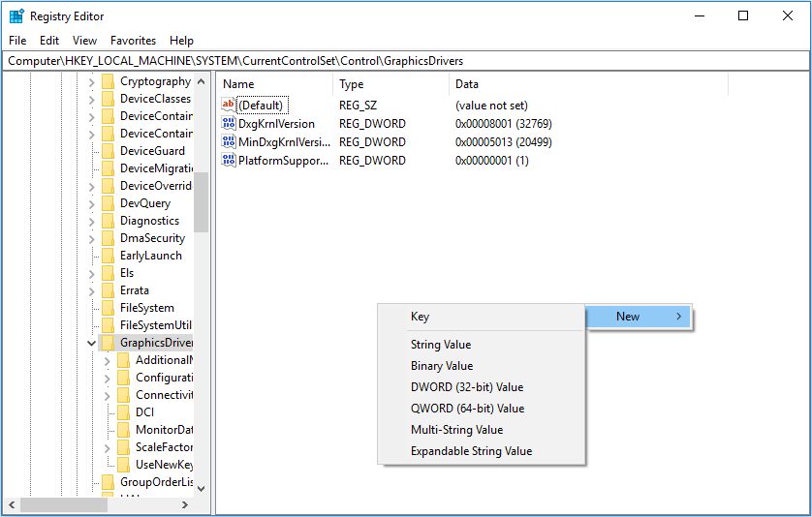Click the DmaSecurity folder icon
This screenshot has width=812, height=517.
coord(108,238)
